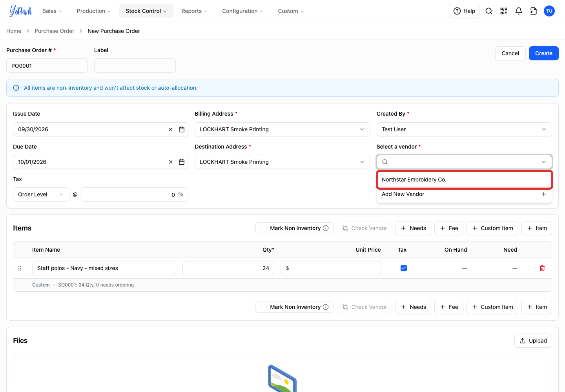Image resolution: width=565 pixels, height=392 pixels.
Task: Open the Created By dropdown
Action: (464, 129)
